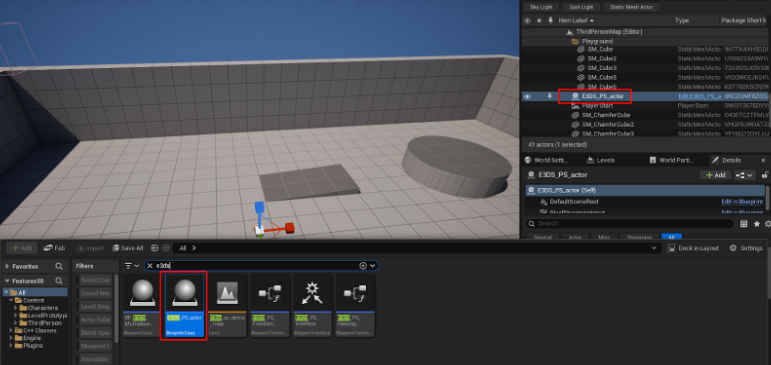Click the lock icon in Details panel
771x365 pixels.
pyautogui.click(x=765, y=175)
